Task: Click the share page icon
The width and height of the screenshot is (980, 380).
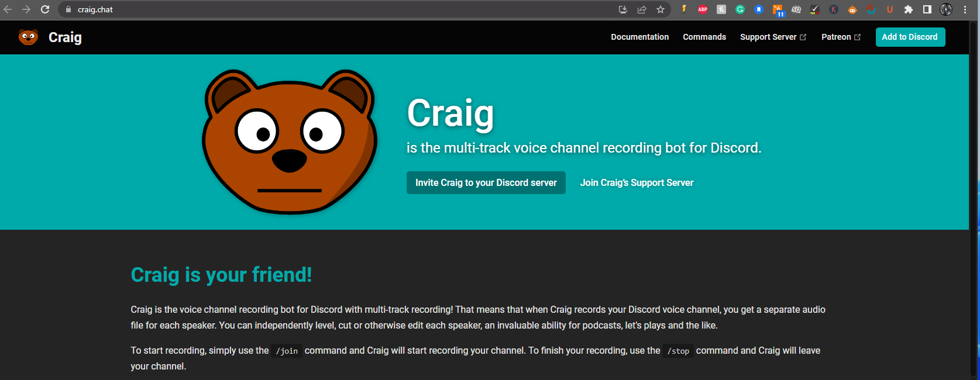Action: tap(642, 9)
